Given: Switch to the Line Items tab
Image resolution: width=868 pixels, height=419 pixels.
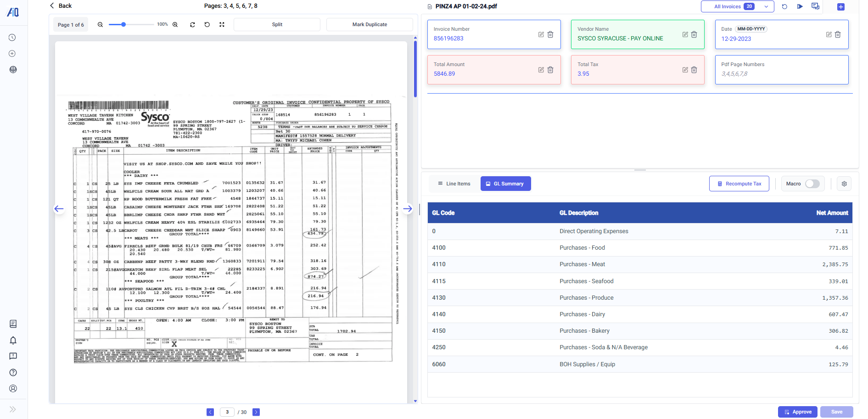Looking at the screenshot, I should 454,184.
